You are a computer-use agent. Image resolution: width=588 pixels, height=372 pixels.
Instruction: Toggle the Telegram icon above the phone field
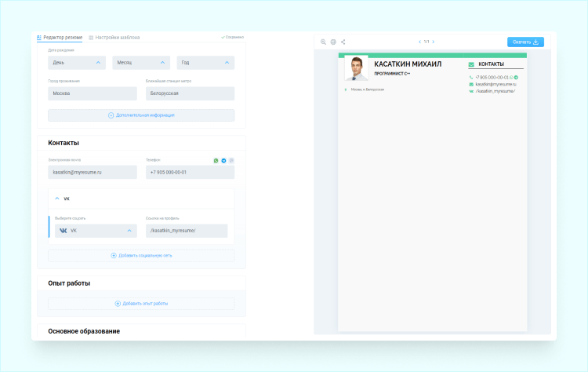click(x=224, y=161)
